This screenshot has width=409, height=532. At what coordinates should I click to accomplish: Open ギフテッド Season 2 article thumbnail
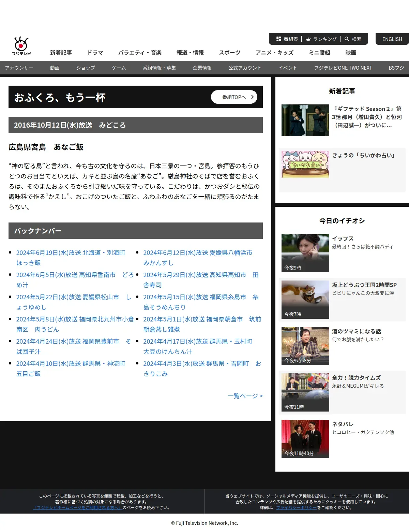coord(305,120)
